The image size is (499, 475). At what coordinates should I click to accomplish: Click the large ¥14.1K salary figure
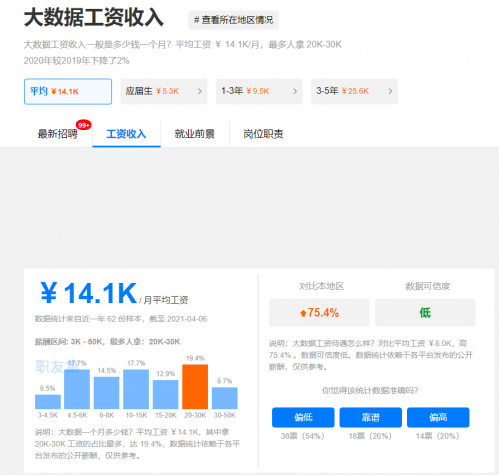coord(89,293)
